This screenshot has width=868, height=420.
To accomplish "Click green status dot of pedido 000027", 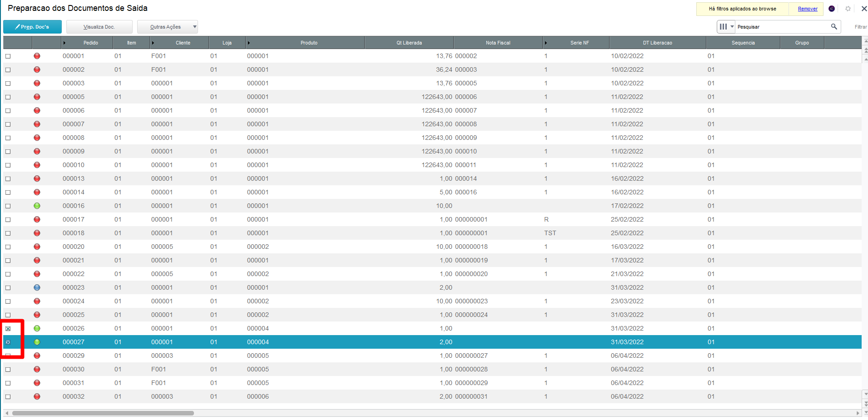I will coord(37,342).
